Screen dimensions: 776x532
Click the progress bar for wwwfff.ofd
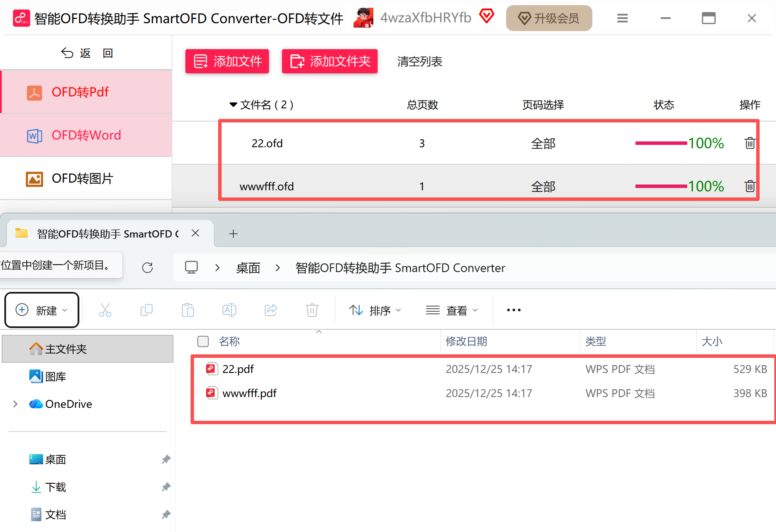point(661,186)
